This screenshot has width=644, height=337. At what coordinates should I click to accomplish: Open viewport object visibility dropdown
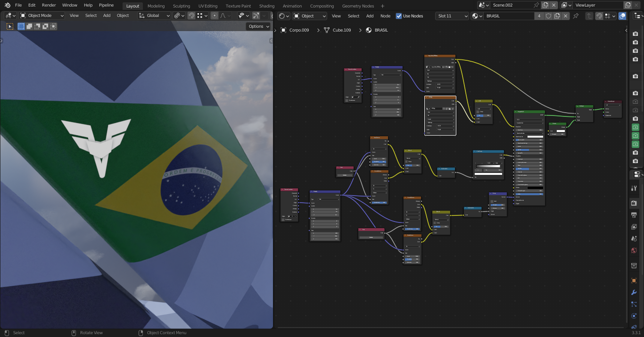(x=244, y=16)
